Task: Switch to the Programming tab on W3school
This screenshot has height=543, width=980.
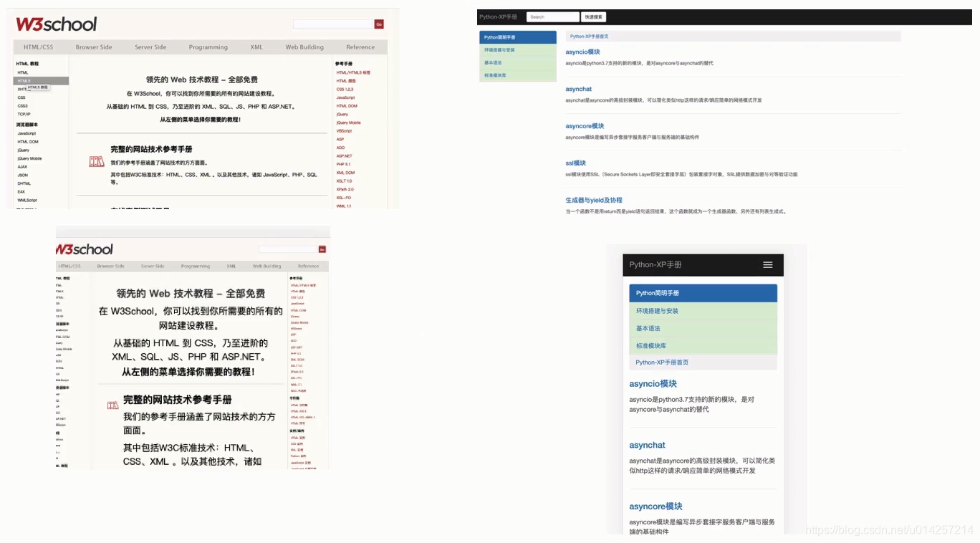Action: point(208,47)
